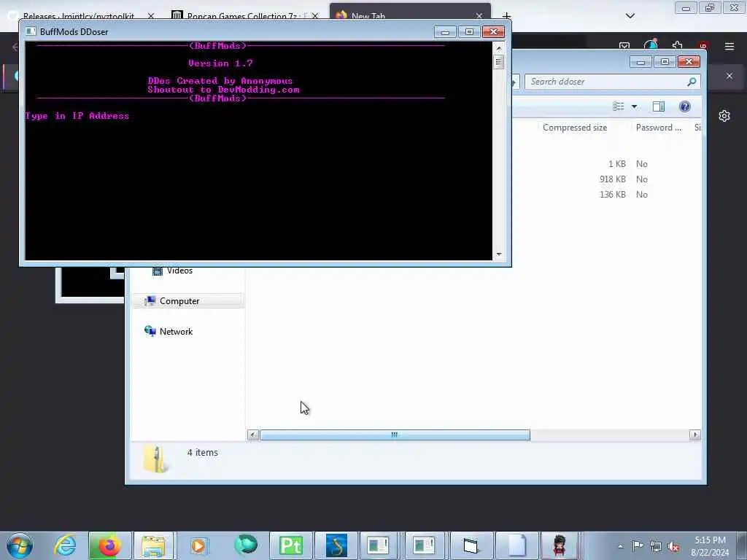
Task: Open network status tray icon
Action: coord(656,547)
